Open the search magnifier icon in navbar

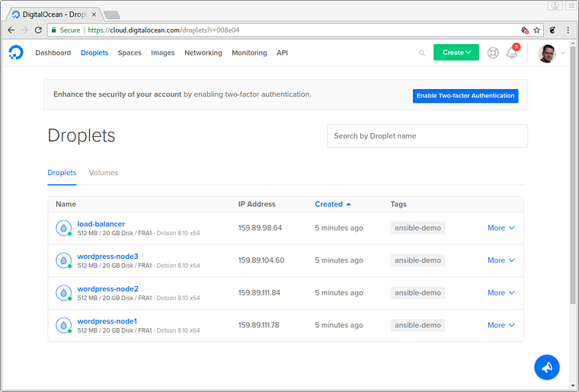point(422,53)
